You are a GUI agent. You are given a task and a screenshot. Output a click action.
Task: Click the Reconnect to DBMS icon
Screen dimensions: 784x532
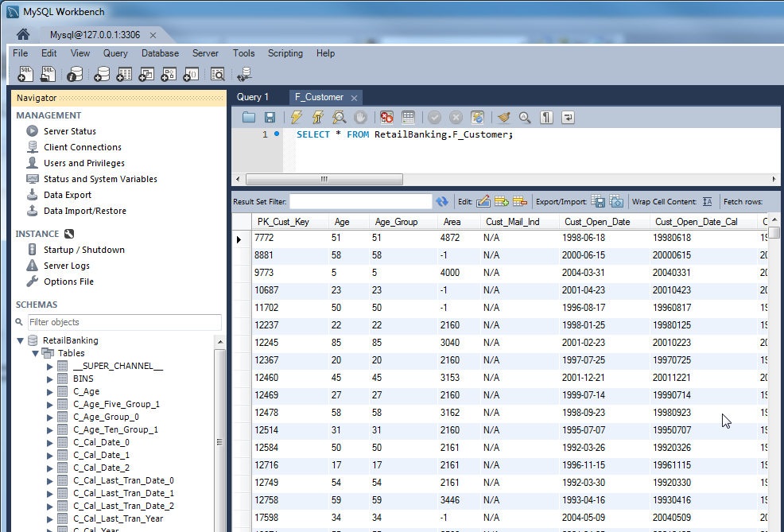244,74
